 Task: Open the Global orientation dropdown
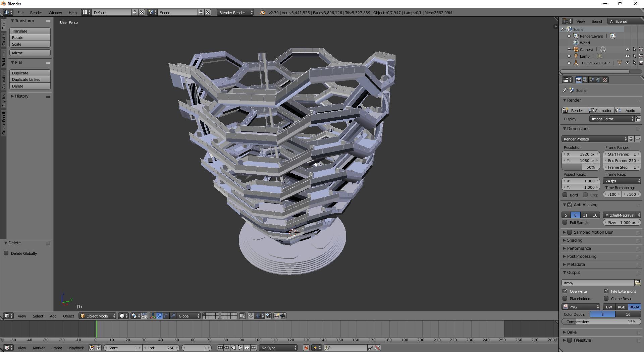pyautogui.click(x=189, y=316)
